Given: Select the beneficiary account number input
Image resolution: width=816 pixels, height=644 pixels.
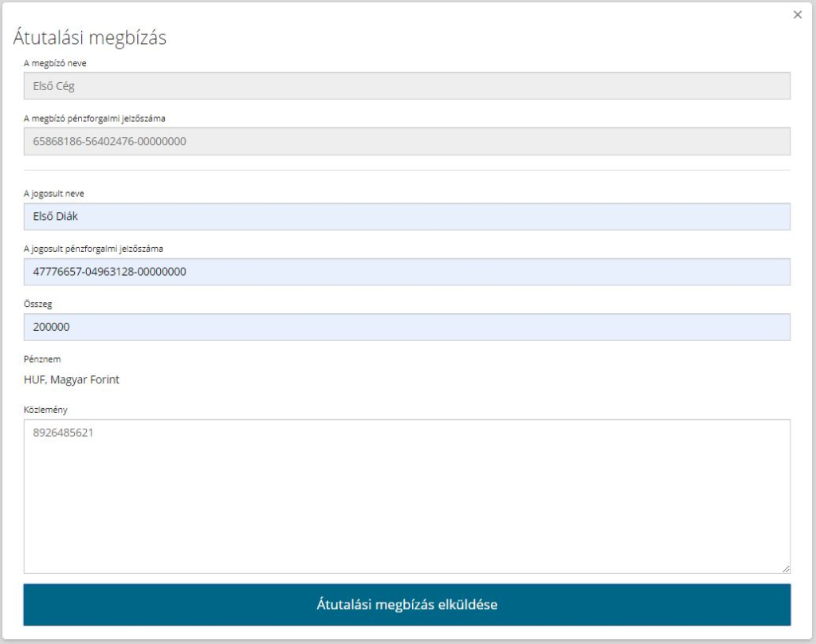Looking at the screenshot, I should click(406, 272).
